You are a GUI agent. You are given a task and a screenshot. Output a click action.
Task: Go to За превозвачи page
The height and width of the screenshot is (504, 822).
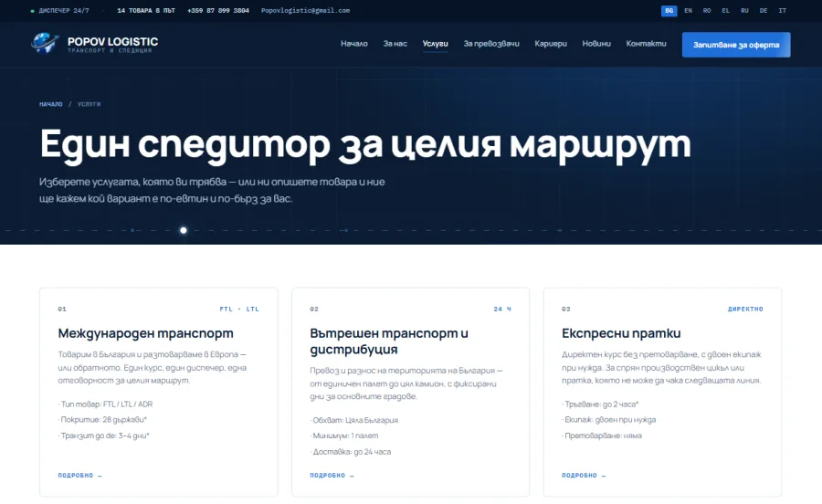pos(491,44)
